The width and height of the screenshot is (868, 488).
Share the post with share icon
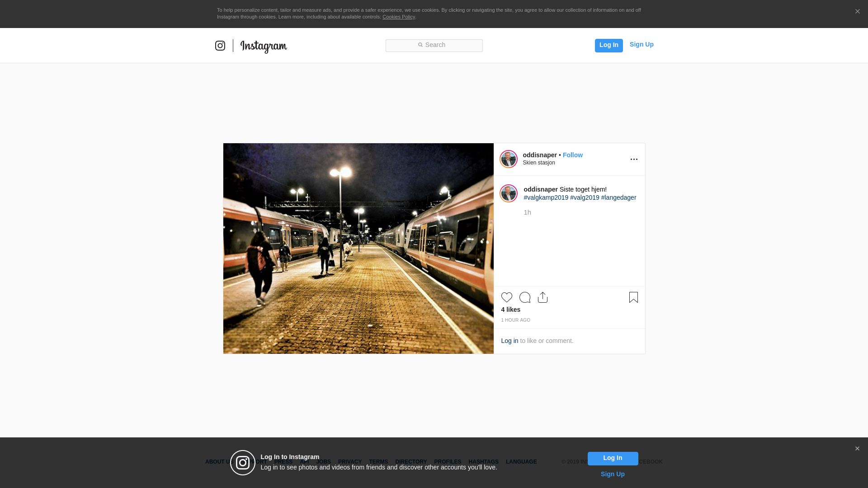543,297
